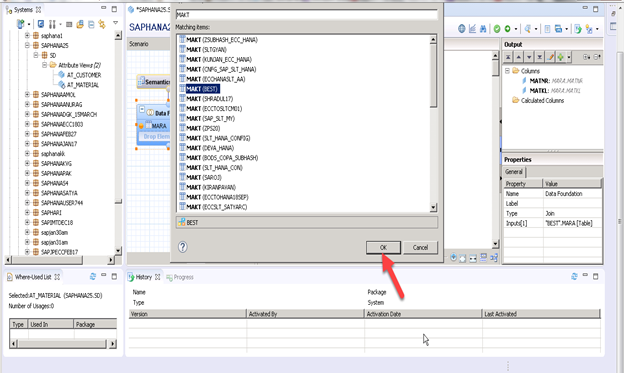Select MATNR column in Output
The image size is (624, 373).
[552, 81]
